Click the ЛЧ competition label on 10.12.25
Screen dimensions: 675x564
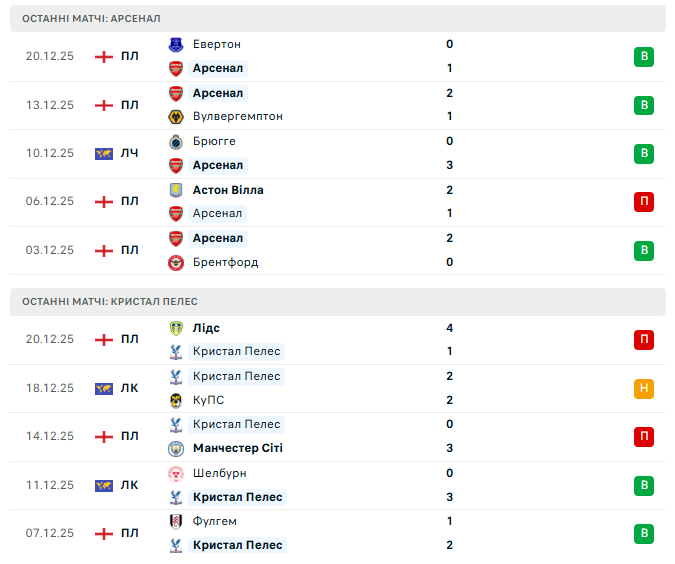point(130,153)
